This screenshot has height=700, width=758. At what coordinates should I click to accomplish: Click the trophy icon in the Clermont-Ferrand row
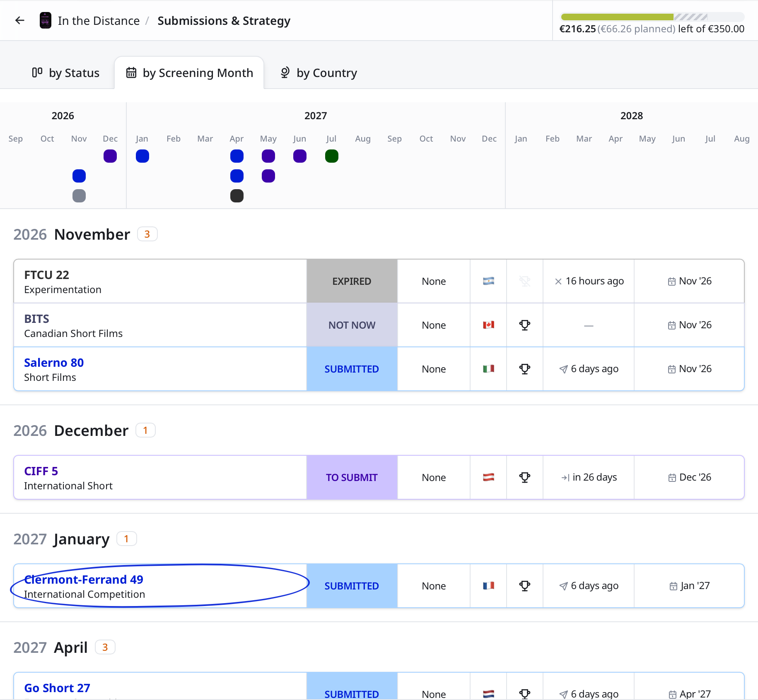(x=525, y=586)
